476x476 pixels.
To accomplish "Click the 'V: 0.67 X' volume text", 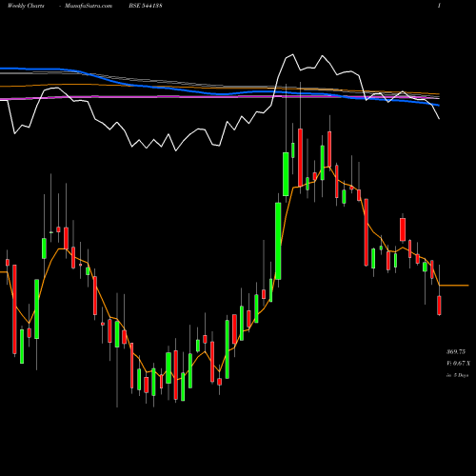I will (458, 364).
